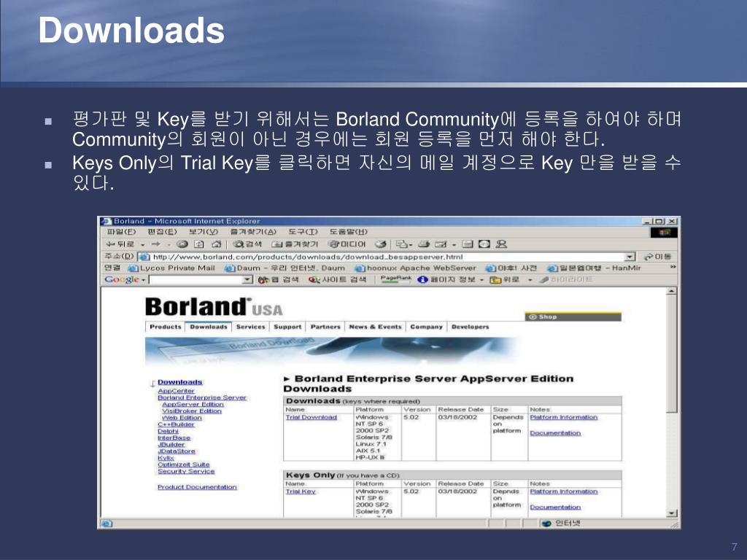Click the VisiBroker Edition sidebar link
The height and width of the screenshot is (560, 747).
tap(192, 411)
